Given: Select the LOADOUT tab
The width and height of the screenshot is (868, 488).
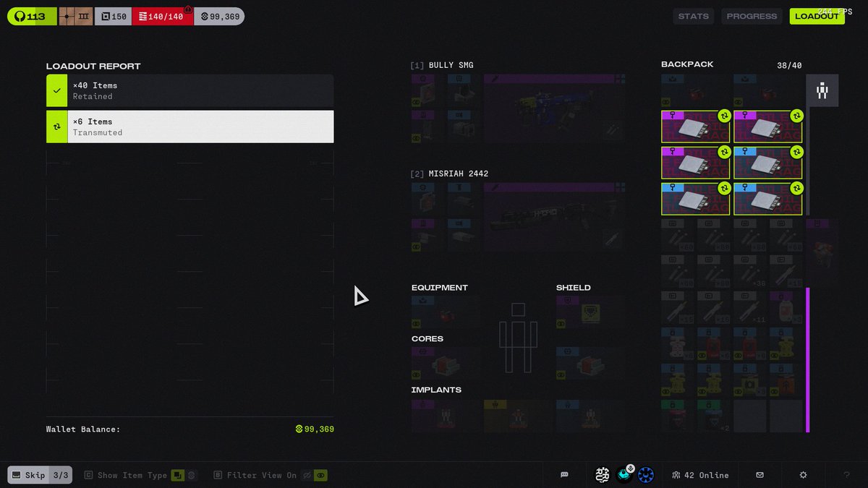Looking at the screenshot, I should point(817,16).
